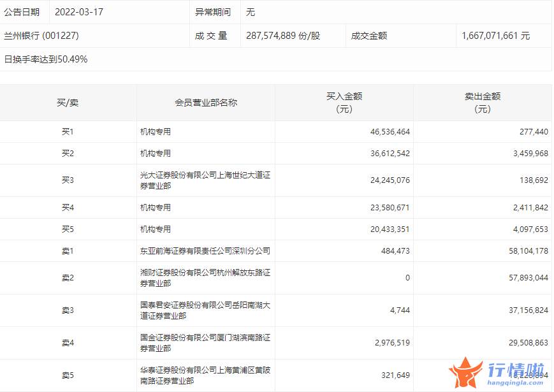Select the sell amount 138,692
554x392 pixels.
click(x=534, y=180)
